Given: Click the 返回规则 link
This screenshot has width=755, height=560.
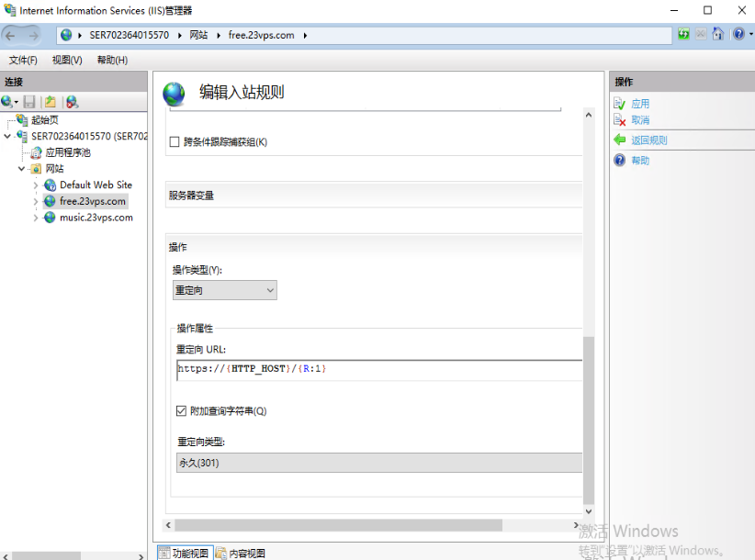Looking at the screenshot, I should [x=649, y=140].
